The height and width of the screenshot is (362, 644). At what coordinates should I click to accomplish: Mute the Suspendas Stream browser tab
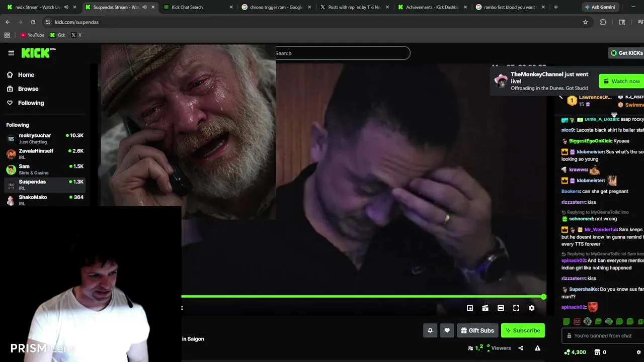[144, 7]
